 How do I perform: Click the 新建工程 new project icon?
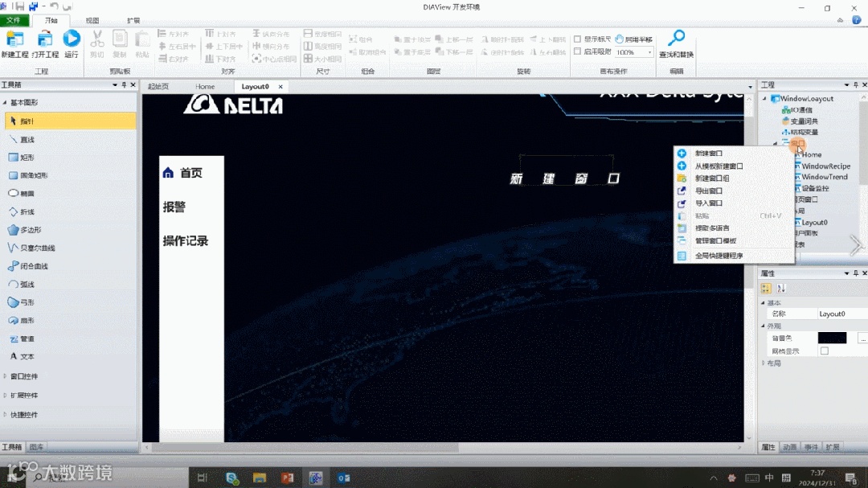(14, 39)
